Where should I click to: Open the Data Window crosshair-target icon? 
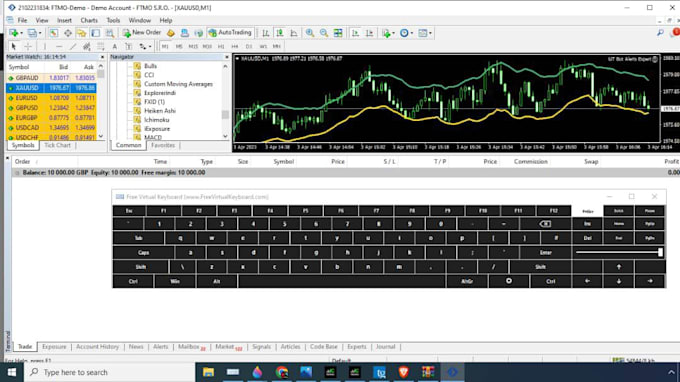(68, 33)
